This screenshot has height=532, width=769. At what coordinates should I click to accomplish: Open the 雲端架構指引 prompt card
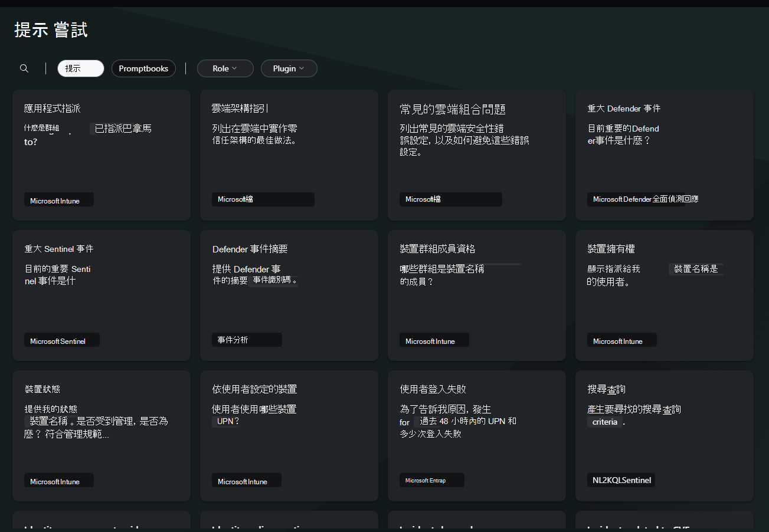[289, 155]
